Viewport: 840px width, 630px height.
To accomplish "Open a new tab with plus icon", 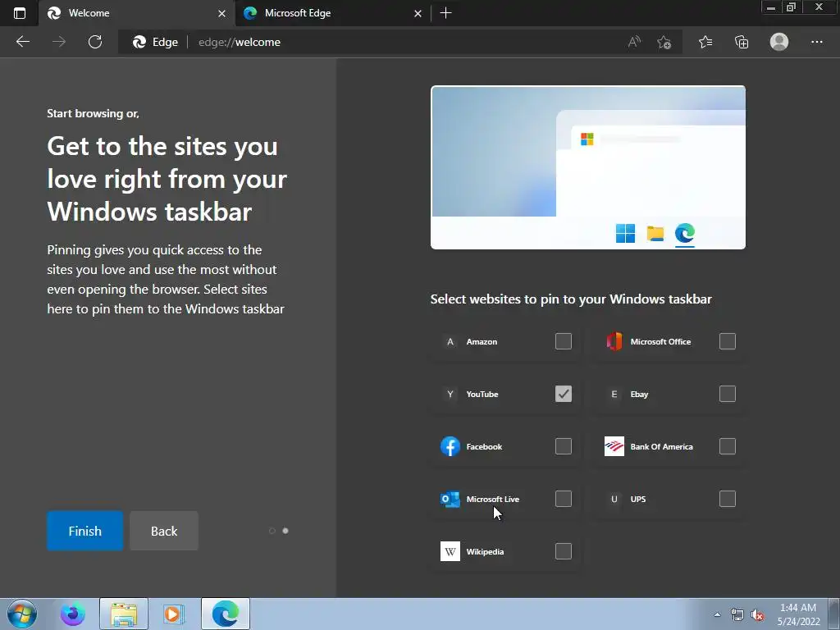I will (445, 13).
